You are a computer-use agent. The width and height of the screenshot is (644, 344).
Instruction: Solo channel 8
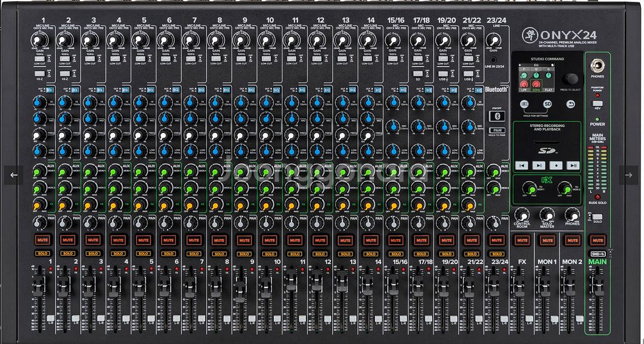219,253
